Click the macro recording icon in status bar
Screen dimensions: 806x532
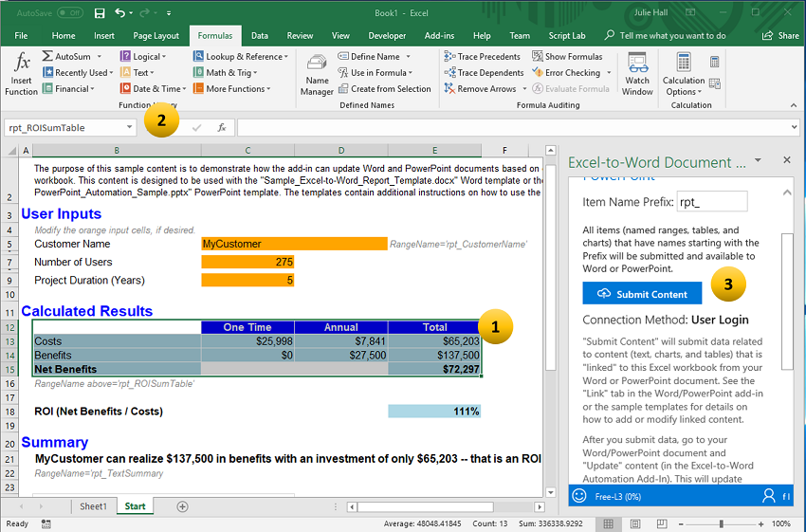click(x=46, y=523)
